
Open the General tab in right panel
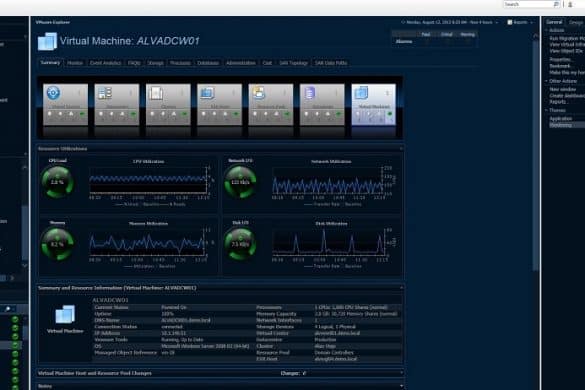click(554, 22)
